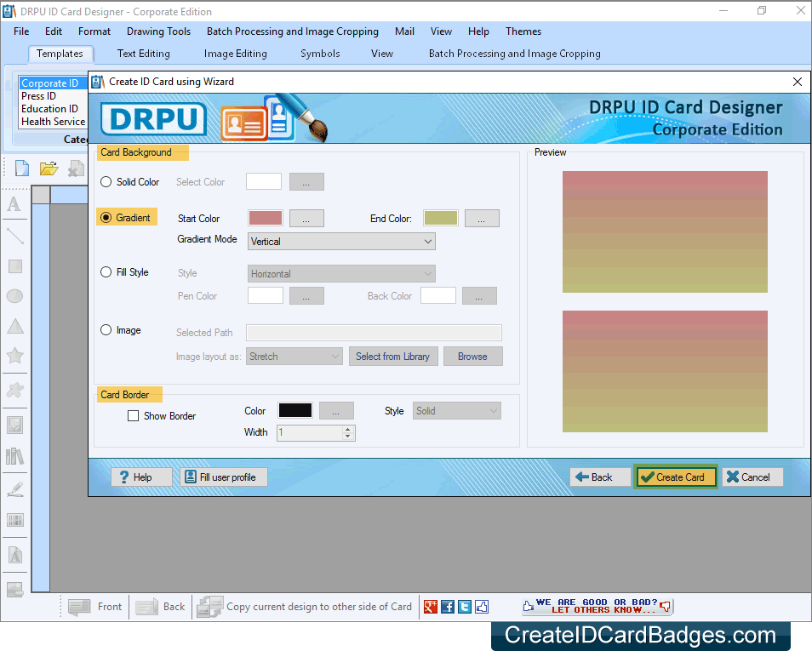
Task: Increase border Width with the spinner
Action: point(348,429)
